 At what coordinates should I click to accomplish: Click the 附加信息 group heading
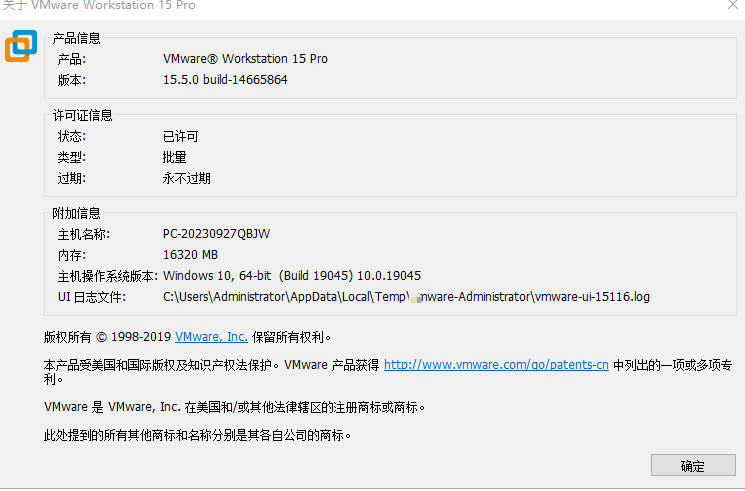(x=76, y=213)
